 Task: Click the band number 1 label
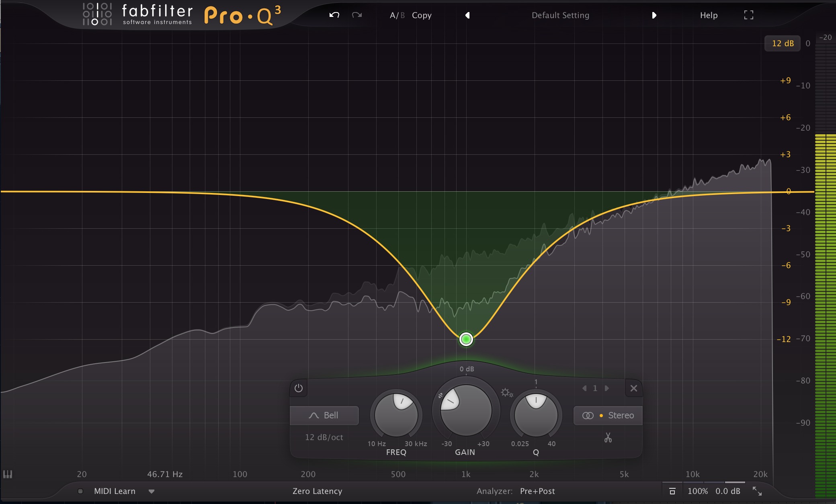pos(595,388)
